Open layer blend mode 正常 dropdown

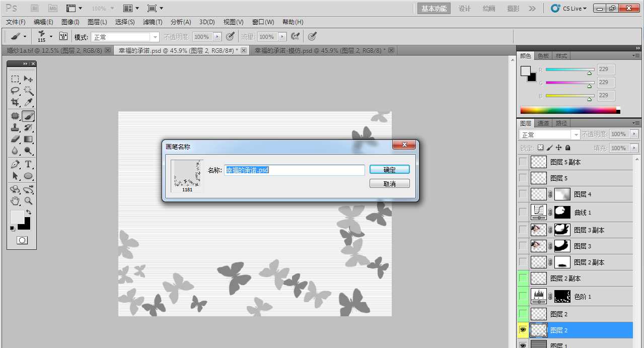549,134
